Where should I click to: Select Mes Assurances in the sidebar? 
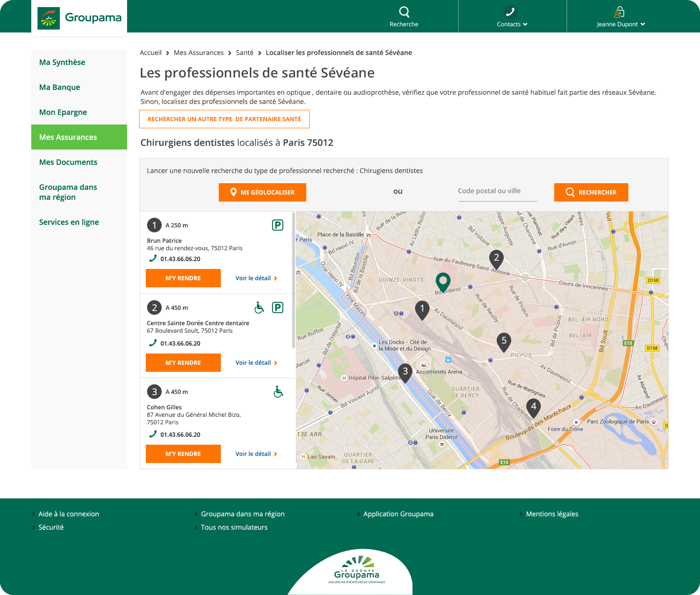pyautogui.click(x=68, y=137)
